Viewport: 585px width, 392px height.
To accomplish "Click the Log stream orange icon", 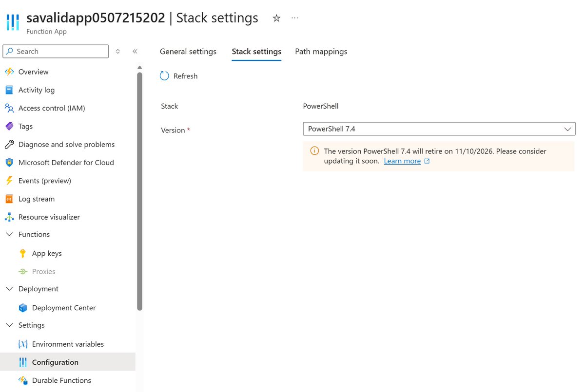I will click(9, 199).
